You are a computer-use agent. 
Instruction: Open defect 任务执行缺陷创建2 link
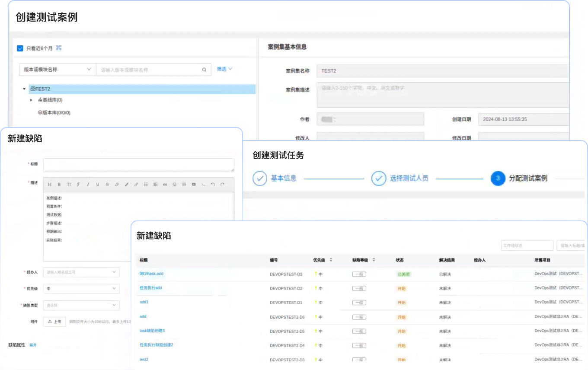(157, 345)
